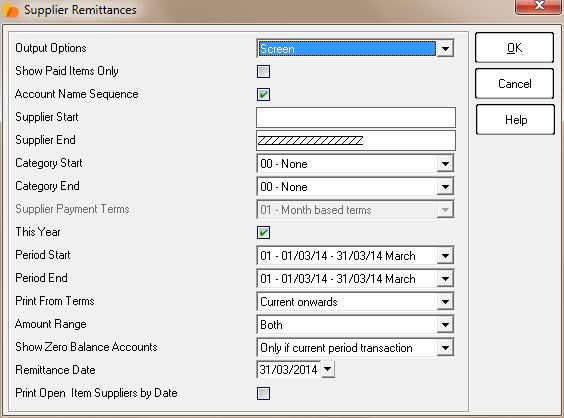Click the Cancel button
The width and height of the screenshot is (564, 418).
point(514,83)
